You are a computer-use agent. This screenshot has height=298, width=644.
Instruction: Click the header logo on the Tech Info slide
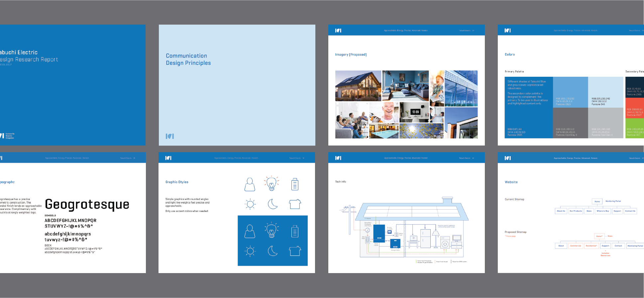[338, 158]
